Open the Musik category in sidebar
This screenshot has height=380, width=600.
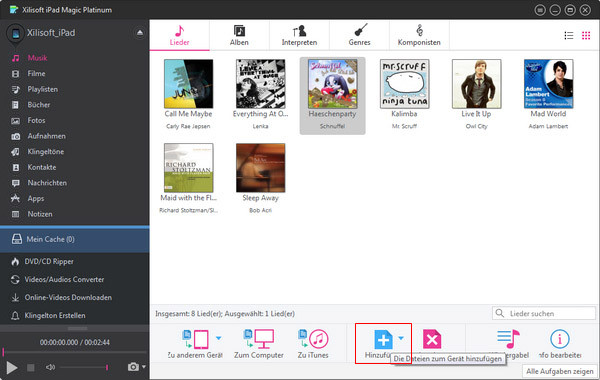(x=37, y=58)
